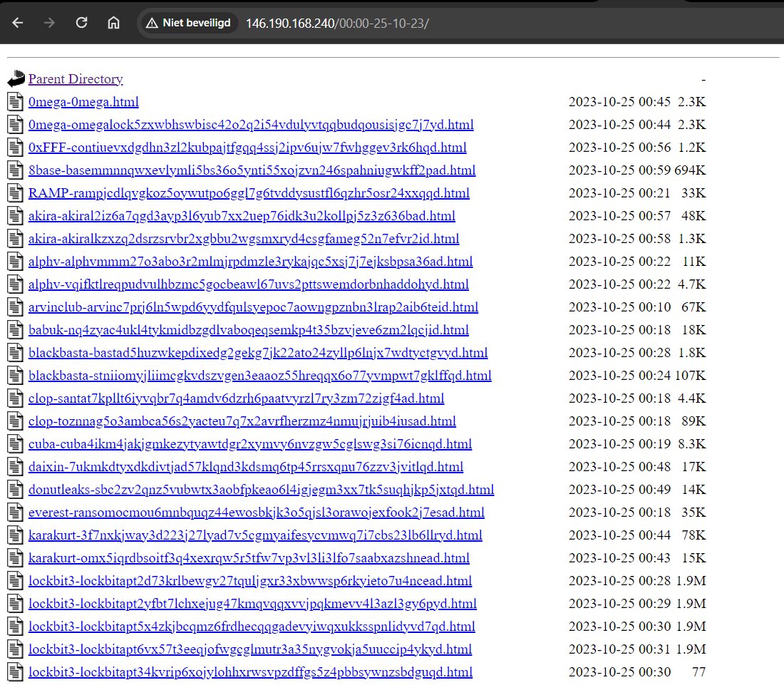Click file icon beside karakurt-3f7nxkjway link
This screenshot has width=784, height=685.
tap(16, 535)
